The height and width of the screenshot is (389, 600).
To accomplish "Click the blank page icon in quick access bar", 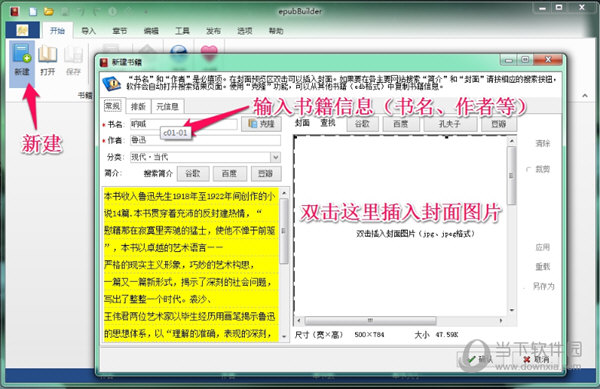I will click(x=33, y=11).
